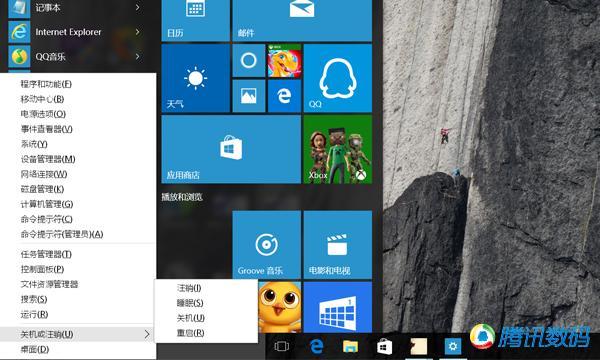
Task: Open the notes app on taskbar
Action: pyautogui.click(x=418, y=346)
